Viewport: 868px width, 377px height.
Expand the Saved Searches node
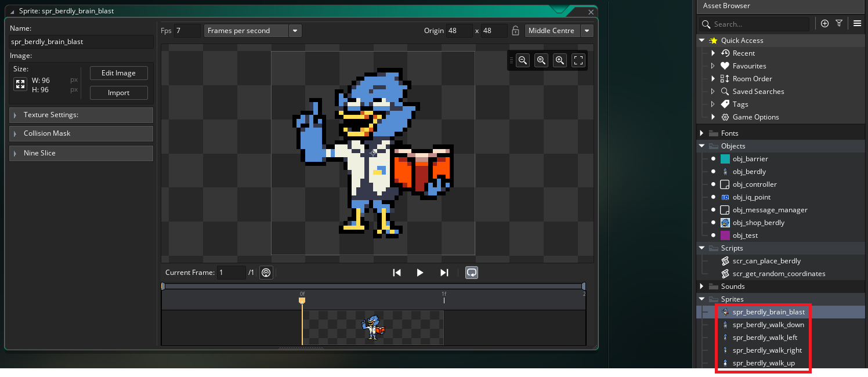point(713,92)
